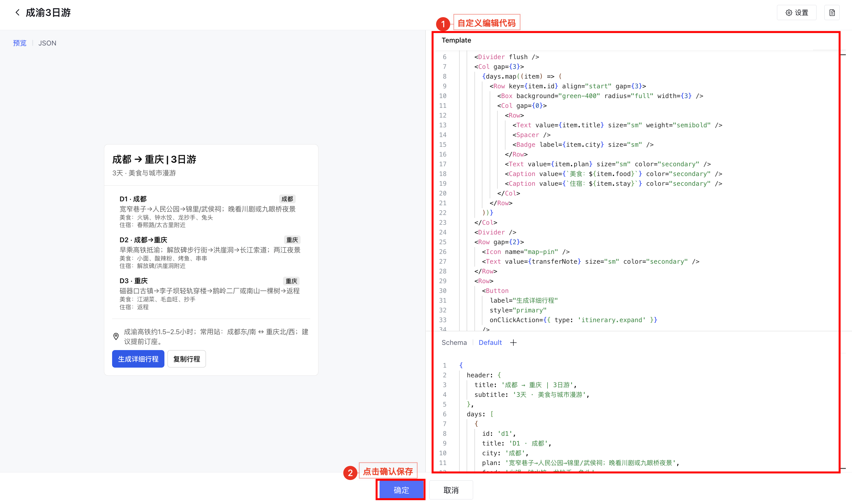Viewport: 852px width, 504px height.
Task: Select the Default data tab
Action: [490, 343]
